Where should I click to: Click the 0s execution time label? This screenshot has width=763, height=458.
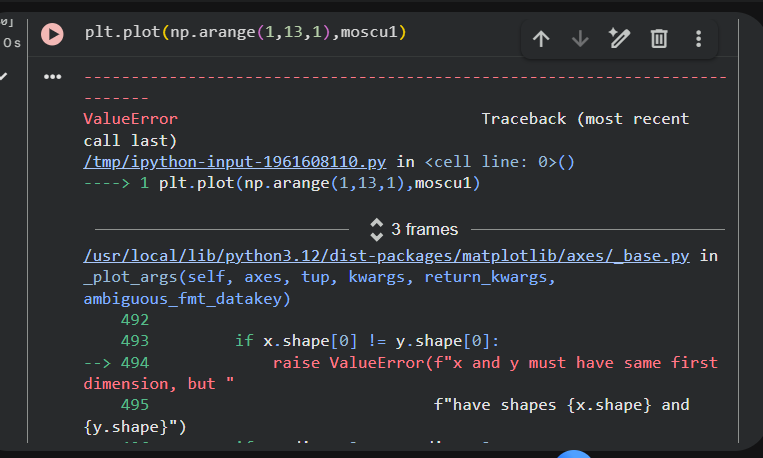click(11, 43)
